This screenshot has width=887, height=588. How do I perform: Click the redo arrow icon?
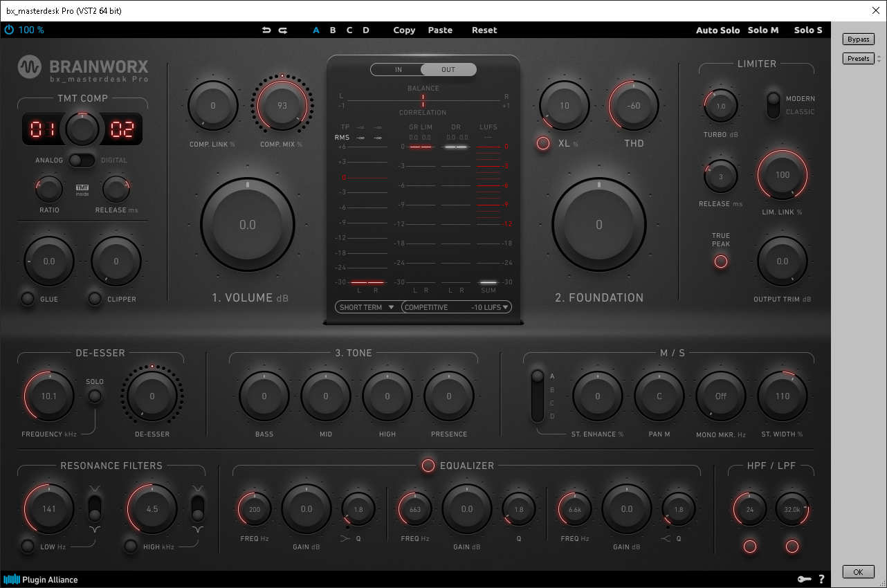coord(282,30)
